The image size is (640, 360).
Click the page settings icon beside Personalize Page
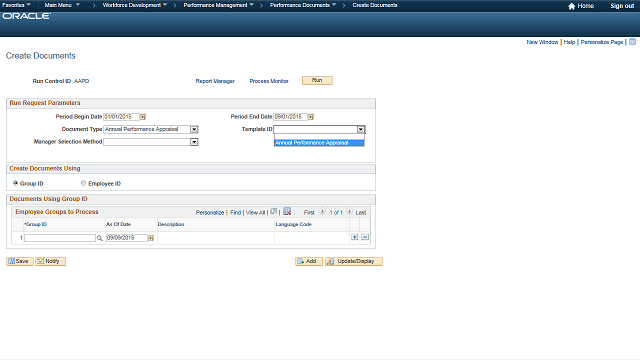tap(633, 42)
